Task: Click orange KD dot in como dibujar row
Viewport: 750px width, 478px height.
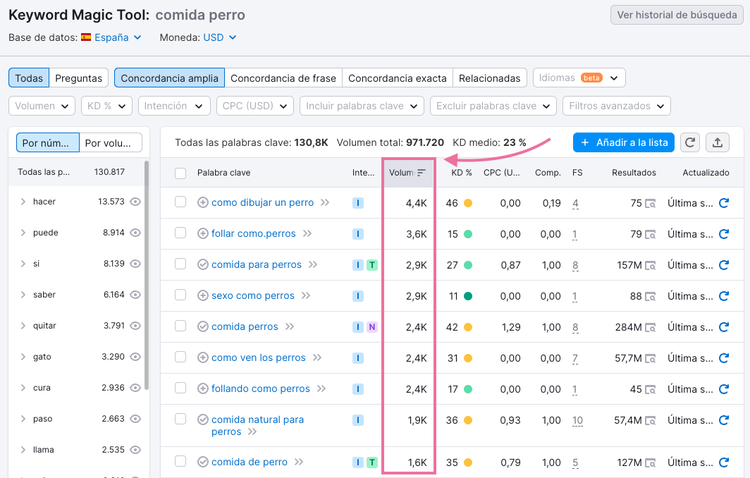Action: click(468, 203)
